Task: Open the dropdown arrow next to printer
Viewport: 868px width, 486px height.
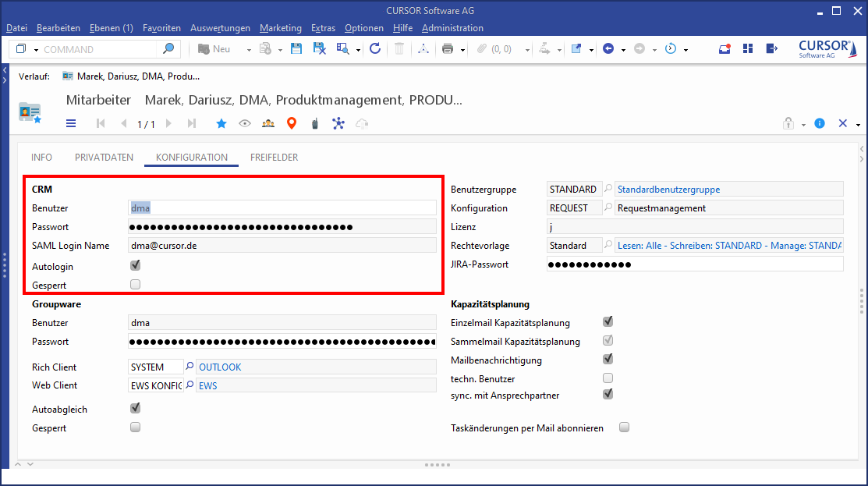Action: point(462,50)
